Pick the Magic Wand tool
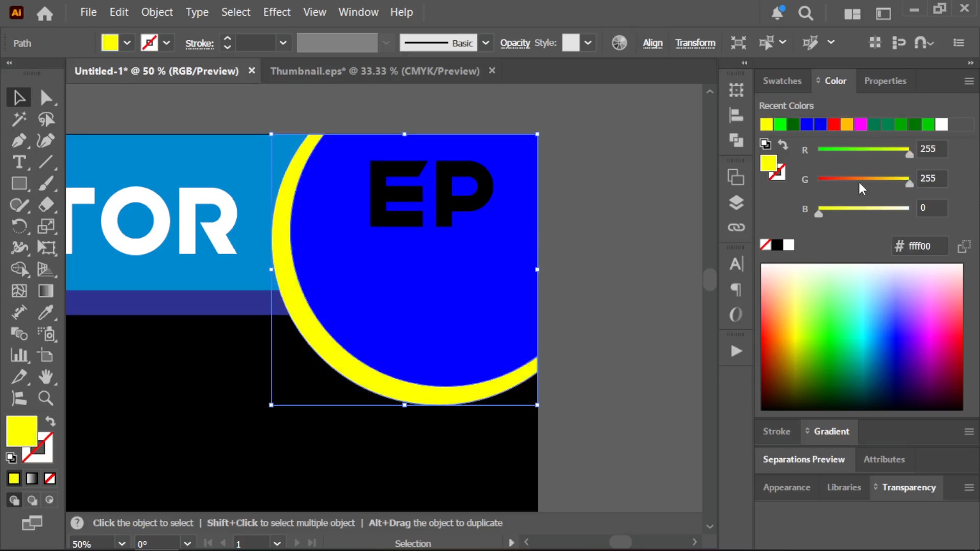Viewport: 980px width, 551px height. 19,119
